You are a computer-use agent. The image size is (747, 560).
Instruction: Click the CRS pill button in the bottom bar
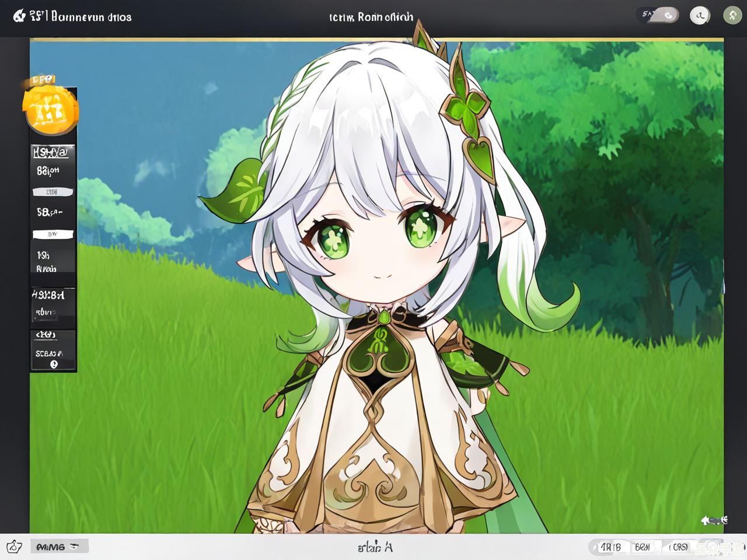pos(679,547)
